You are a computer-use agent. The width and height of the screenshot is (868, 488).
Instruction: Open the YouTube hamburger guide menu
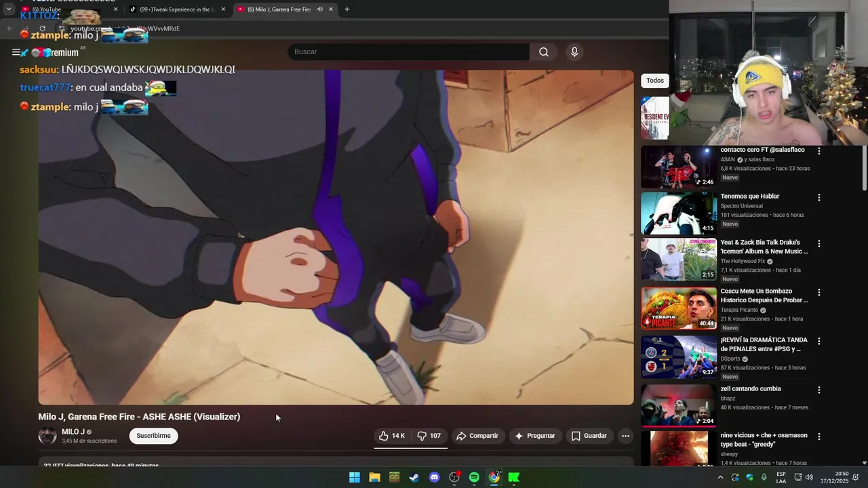click(16, 52)
